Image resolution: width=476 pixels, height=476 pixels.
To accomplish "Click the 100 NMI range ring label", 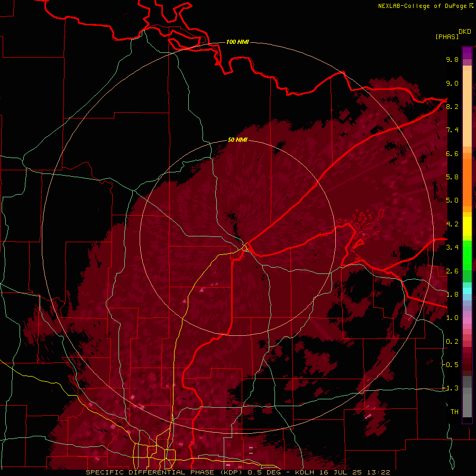I will tap(237, 42).
